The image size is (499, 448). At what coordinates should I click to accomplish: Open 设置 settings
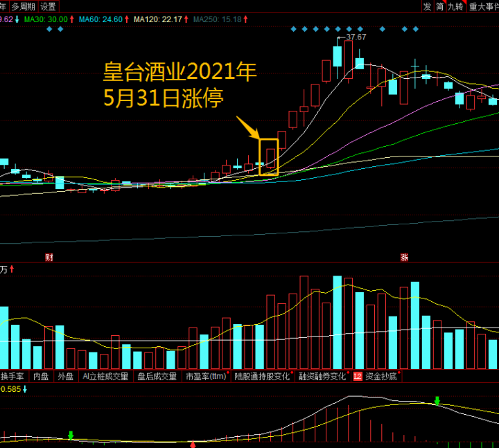pos(48,6)
